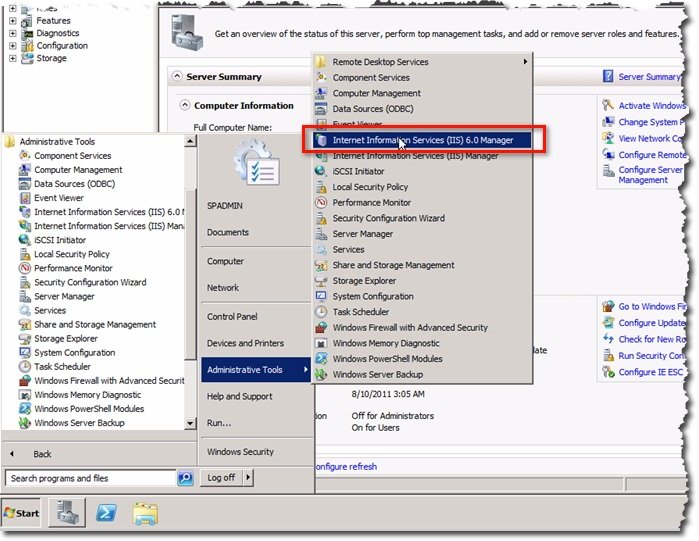Click Configure IE ESC icon
The image size is (699, 541).
pos(608,372)
